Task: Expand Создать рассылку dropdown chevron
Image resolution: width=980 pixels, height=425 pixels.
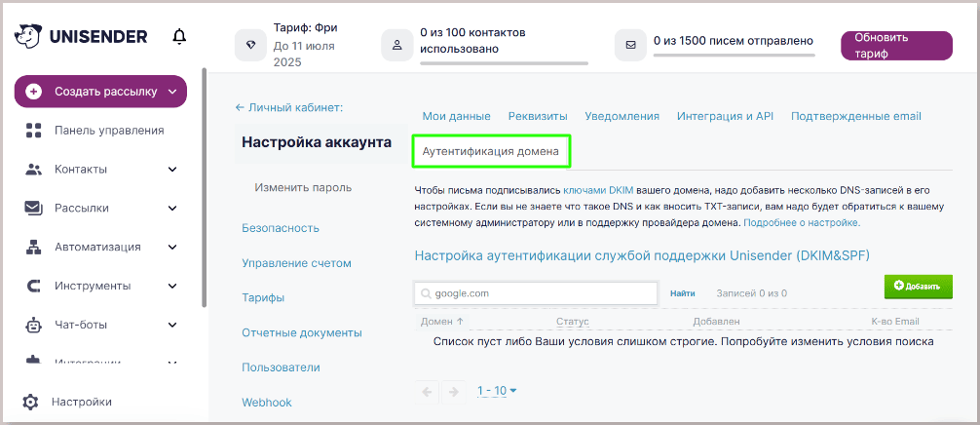Action: [172, 92]
